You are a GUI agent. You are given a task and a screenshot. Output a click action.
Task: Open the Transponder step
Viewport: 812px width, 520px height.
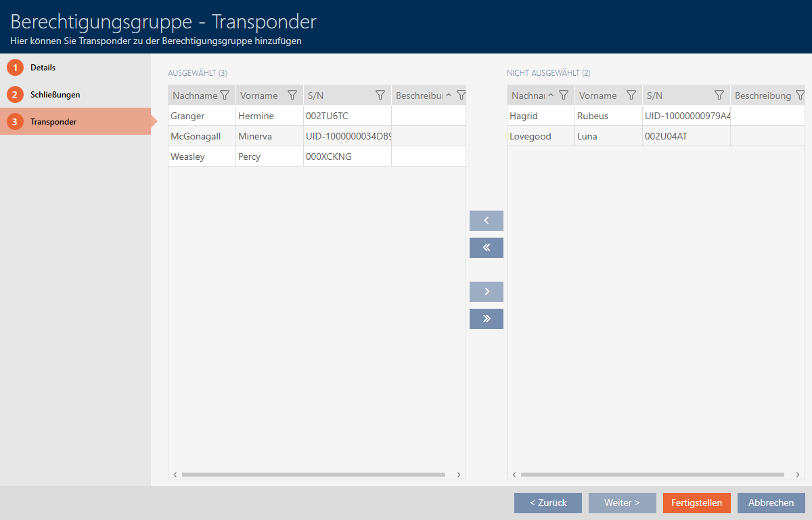(x=53, y=122)
